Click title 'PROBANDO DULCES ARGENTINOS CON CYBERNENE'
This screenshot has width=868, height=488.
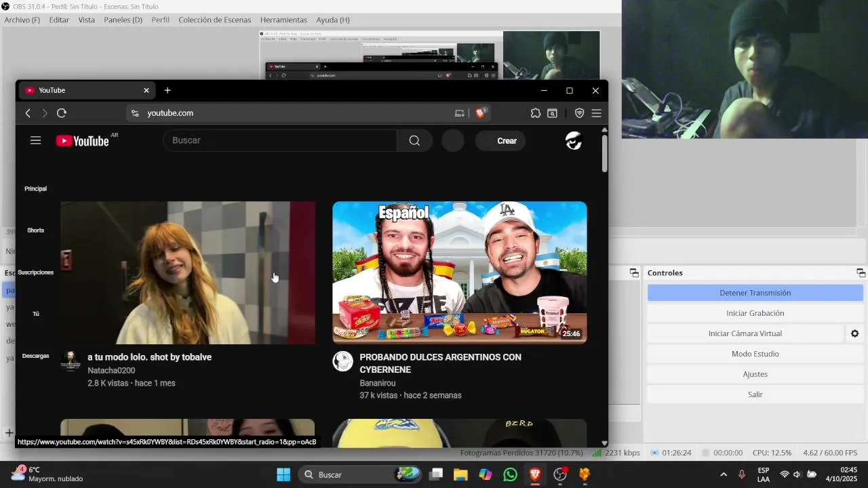pyautogui.click(x=441, y=363)
